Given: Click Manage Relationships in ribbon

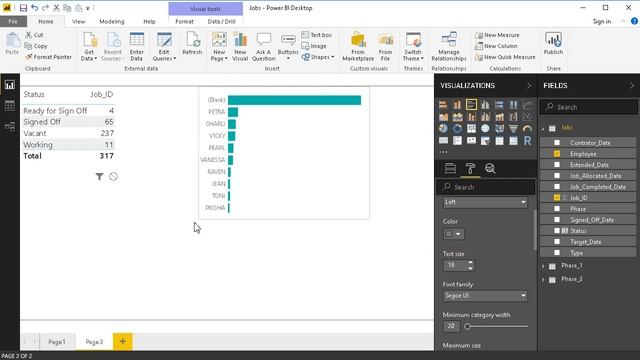Looking at the screenshot, I should click(449, 47).
